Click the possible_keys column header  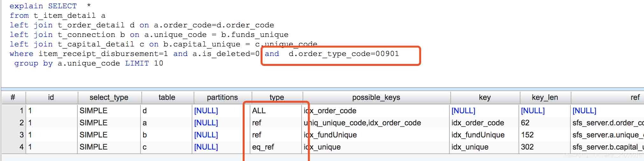coord(376,97)
